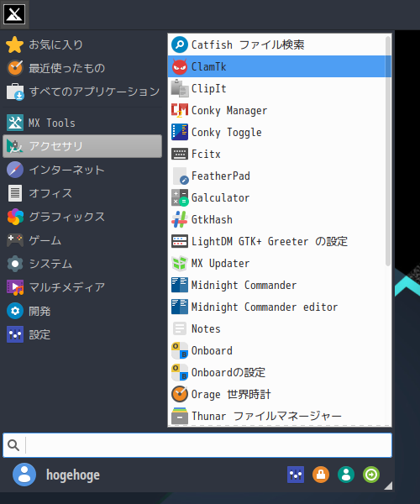Select the MX Tools category
Image resolution: width=420 pixels, height=504 pixels.
[82, 123]
